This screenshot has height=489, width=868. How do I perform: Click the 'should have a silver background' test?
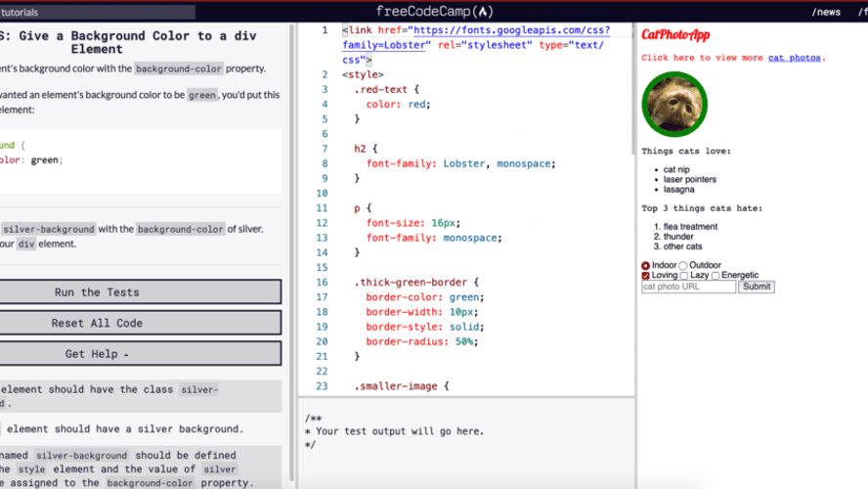[124, 428]
